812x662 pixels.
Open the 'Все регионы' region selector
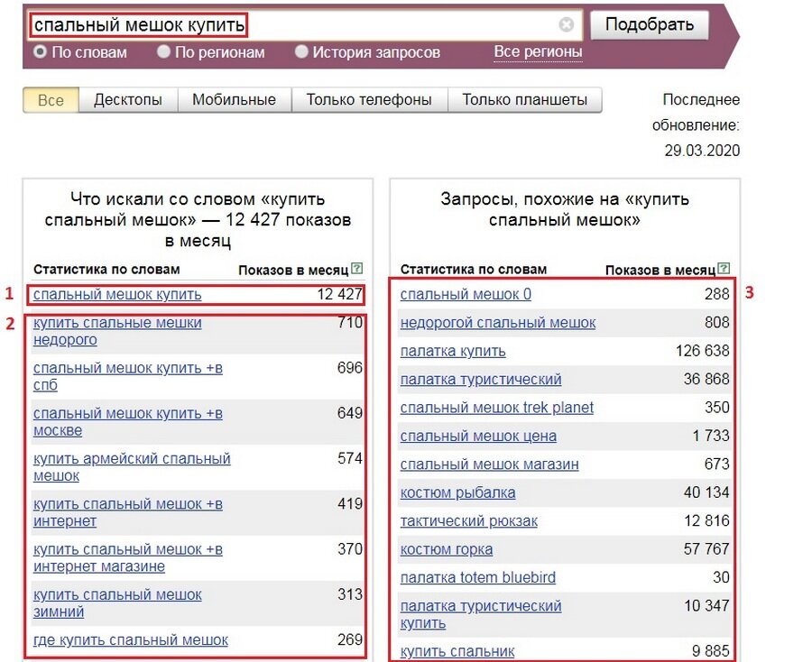(538, 51)
